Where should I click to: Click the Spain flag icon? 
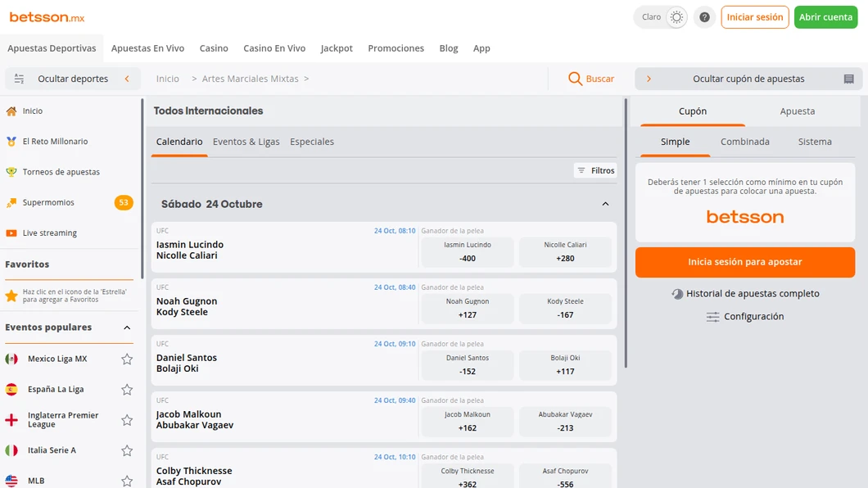tap(11, 390)
